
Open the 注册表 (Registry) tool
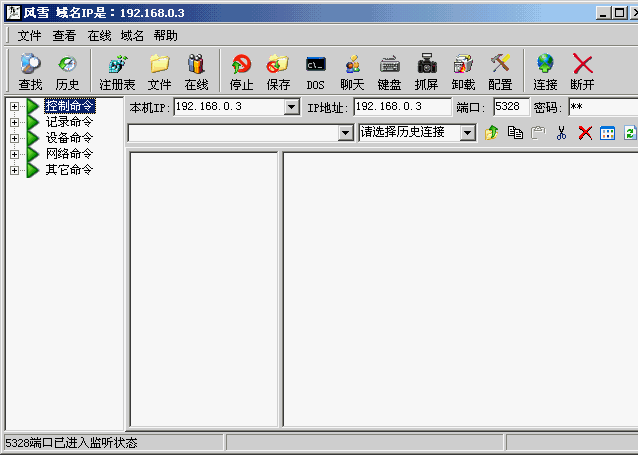tap(117, 71)
